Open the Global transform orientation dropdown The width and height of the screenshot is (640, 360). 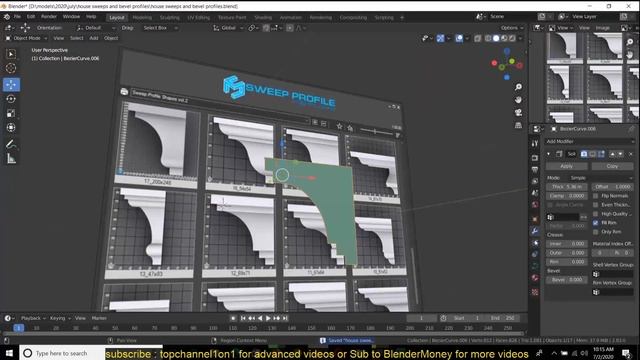(228, 28)
